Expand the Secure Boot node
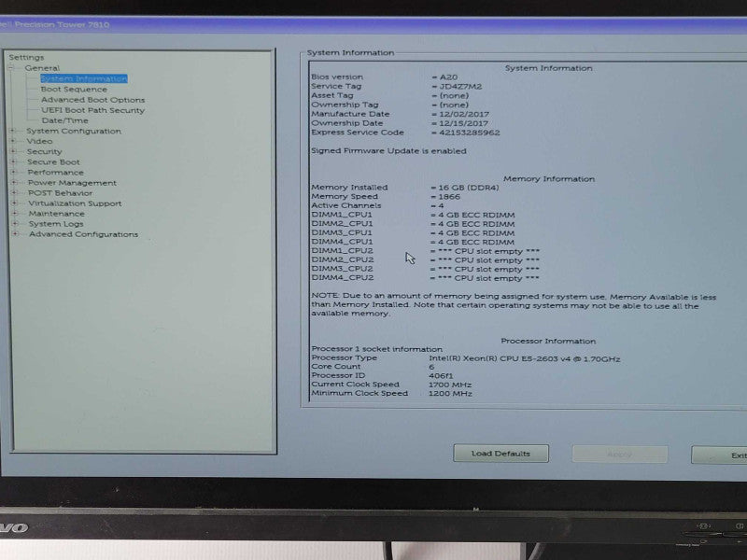This screenshot has height=560, width=747. pos(13,161)
